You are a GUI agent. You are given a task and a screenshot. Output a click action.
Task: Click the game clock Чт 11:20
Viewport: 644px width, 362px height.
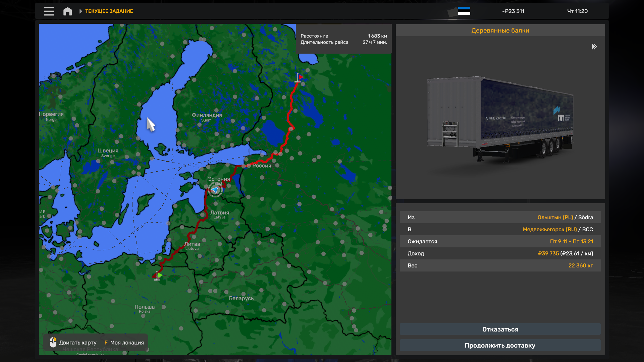(577, 11)
